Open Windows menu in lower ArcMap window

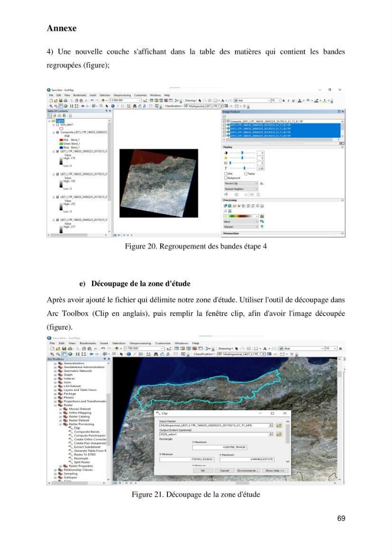(181, 344)
